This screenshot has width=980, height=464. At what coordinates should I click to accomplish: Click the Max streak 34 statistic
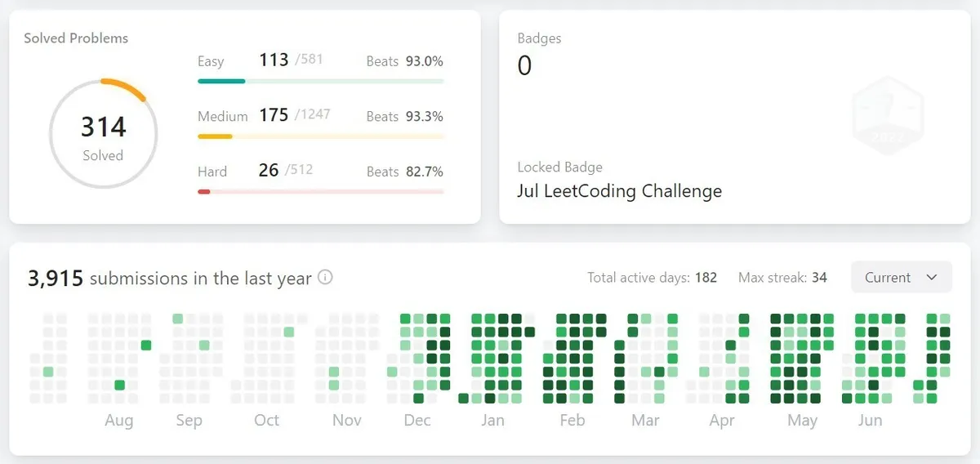point(782,278)
